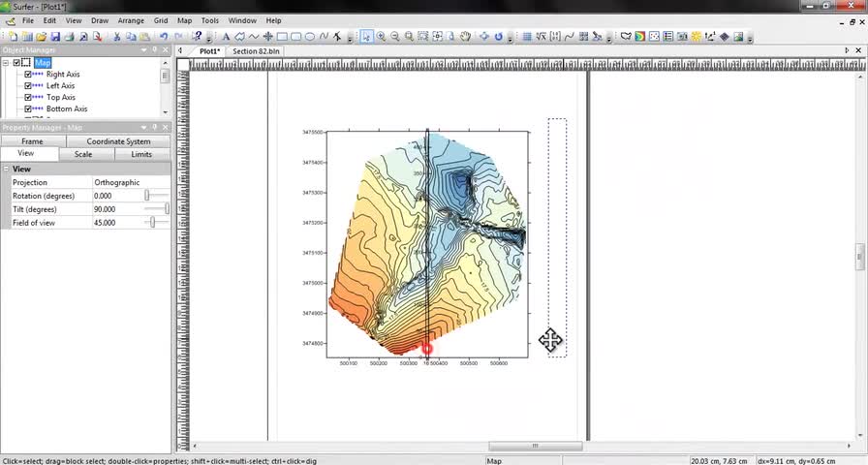Select the Ellipse drawing tool
This screenshot has width=868, height=465.
(x=310, y=37)
